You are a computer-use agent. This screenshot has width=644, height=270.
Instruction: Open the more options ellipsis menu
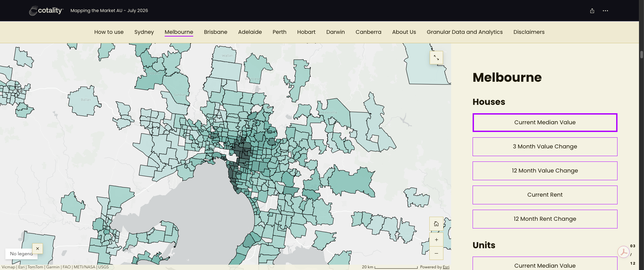pyautogui.click(x=605, y=11)
